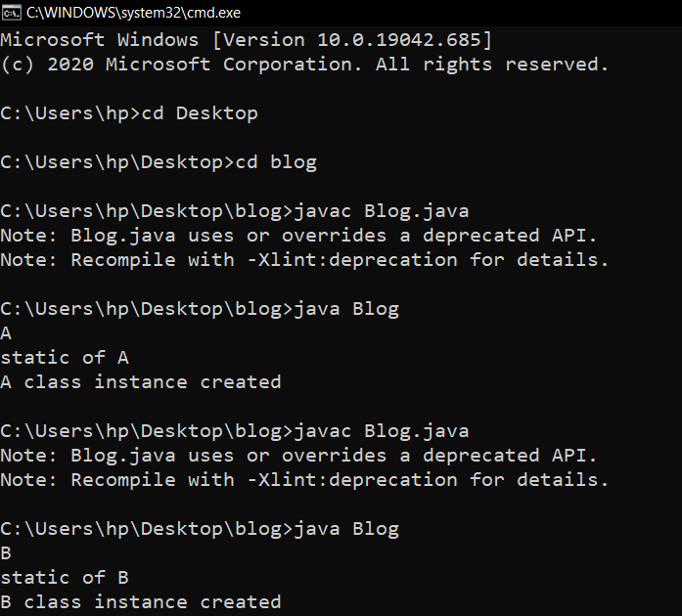Click the 'static of A' output line

click(x=65, y=358)
